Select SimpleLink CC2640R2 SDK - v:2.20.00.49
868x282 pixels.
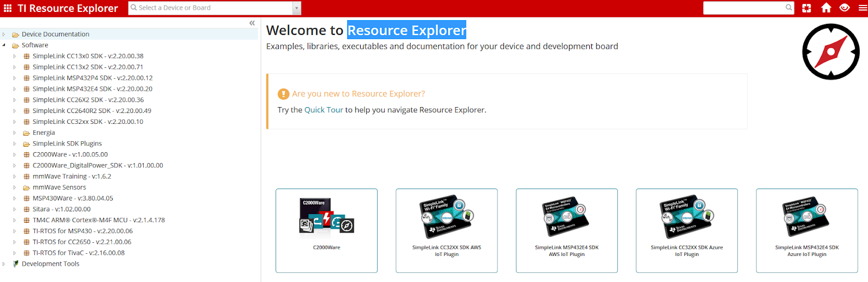click(92, 111)
